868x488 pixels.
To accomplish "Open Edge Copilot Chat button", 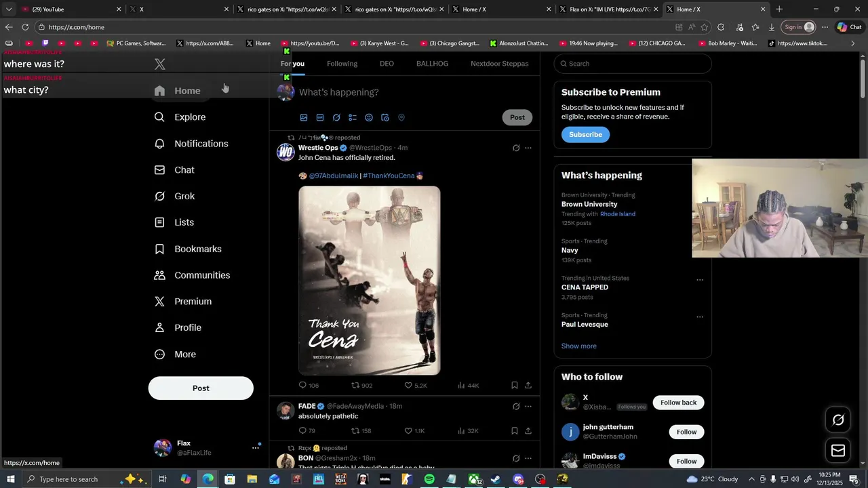I will (x=849, y=27).
